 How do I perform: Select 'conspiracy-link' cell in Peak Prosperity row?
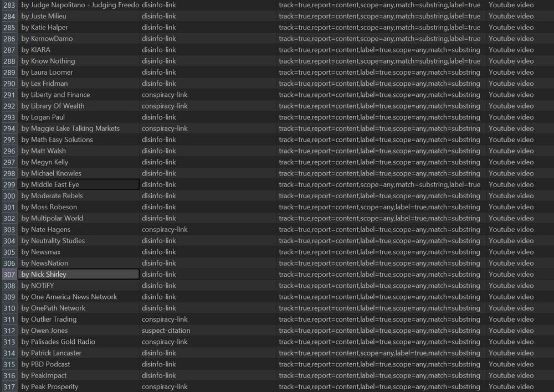click(208, 386)
